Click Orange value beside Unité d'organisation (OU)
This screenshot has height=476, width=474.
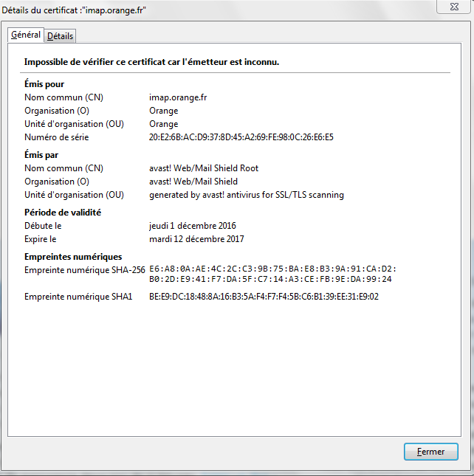coord(164,124)
